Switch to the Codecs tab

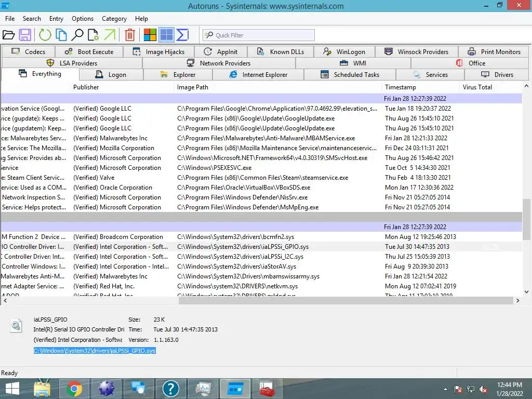(29, 51)
